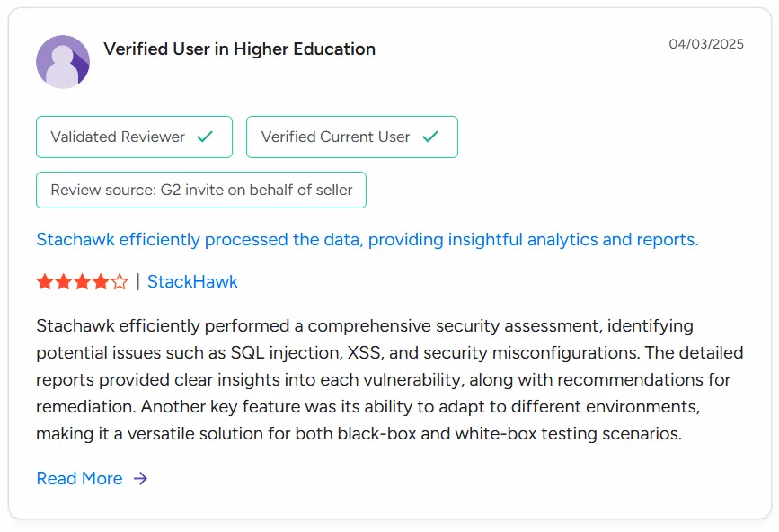The height and width of the screenshot is (532, 779).
Task: Click the checkmark in Validated Reviewer badge
Action: (205, 137)
